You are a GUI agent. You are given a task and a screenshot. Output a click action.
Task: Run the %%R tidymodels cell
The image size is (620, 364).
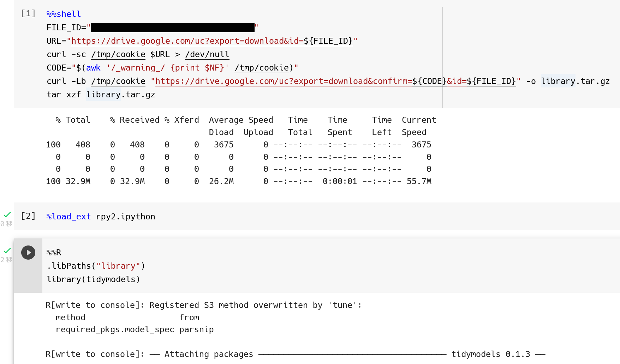point(28,253)
